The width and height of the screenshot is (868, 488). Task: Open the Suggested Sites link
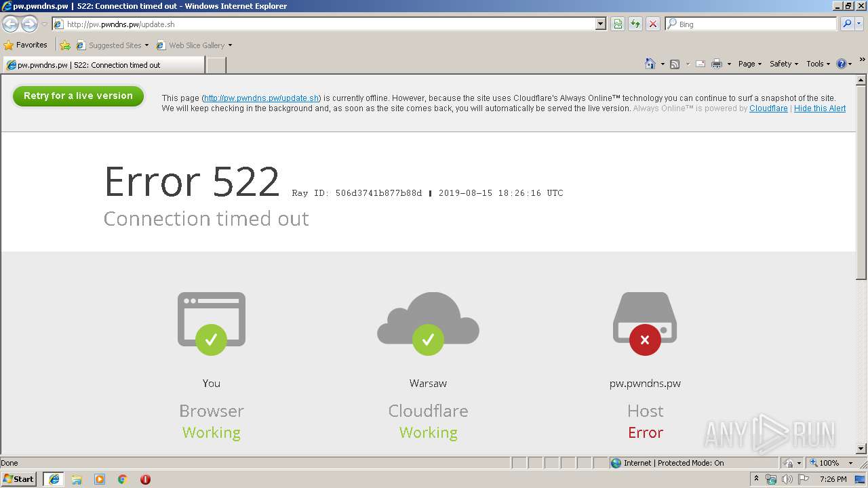pos(112,45)
